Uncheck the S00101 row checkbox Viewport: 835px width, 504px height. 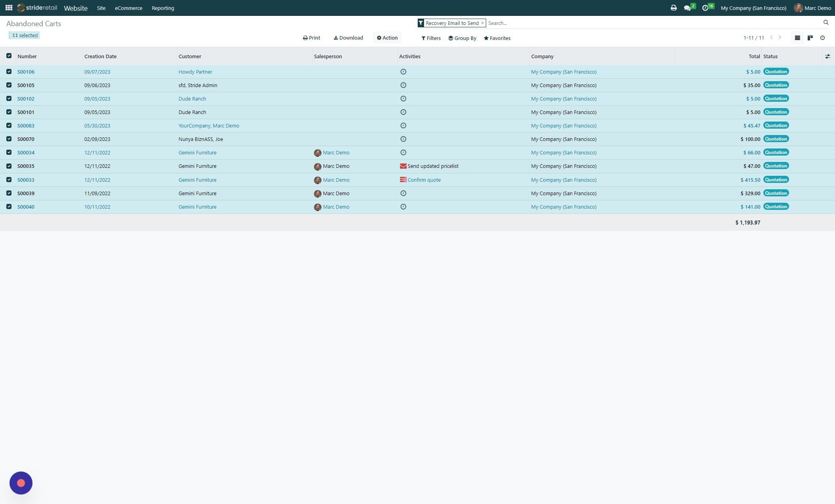[x=9, y=112]
